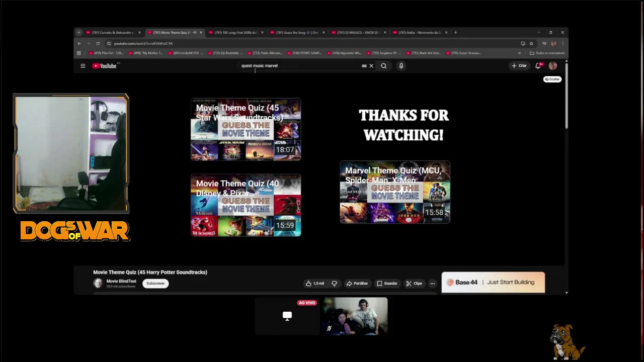The width and height of the screenshot is (644, 362).
Task: Open Marvel Theme Quiz end card
Action: tap(395, 192)
